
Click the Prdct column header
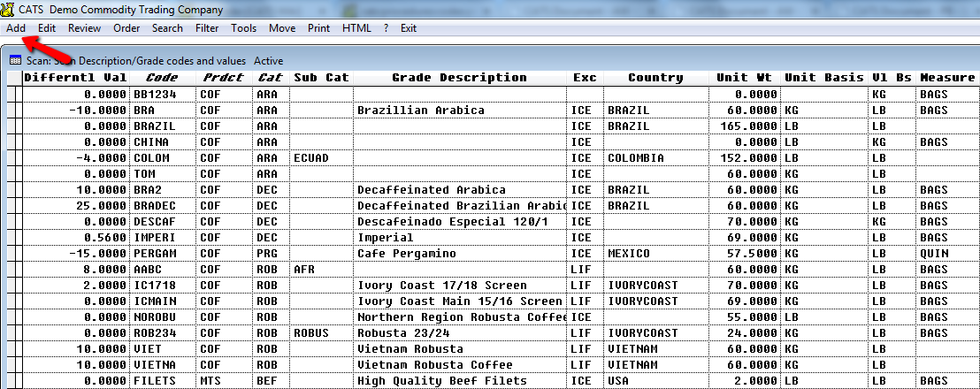(224, 78)
